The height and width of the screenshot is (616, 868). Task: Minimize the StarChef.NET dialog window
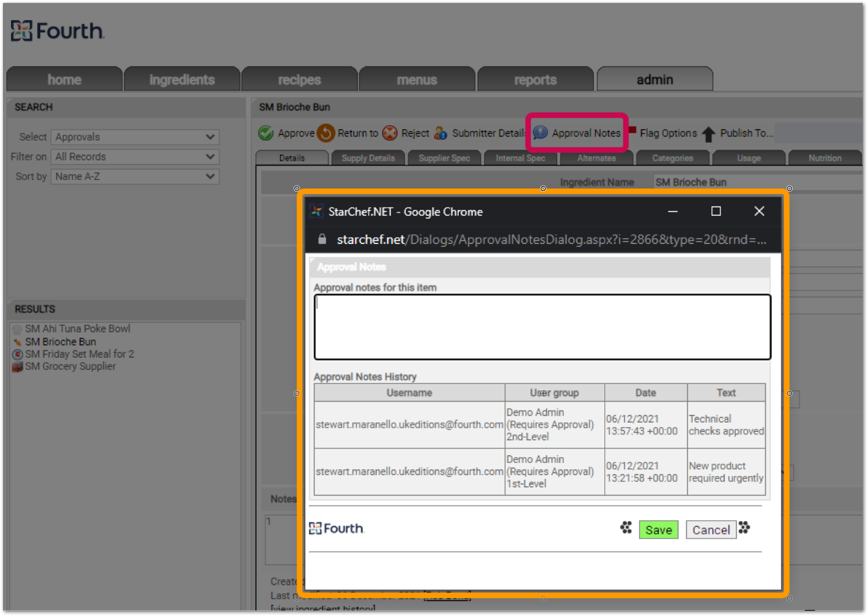[x=673, y=211]
